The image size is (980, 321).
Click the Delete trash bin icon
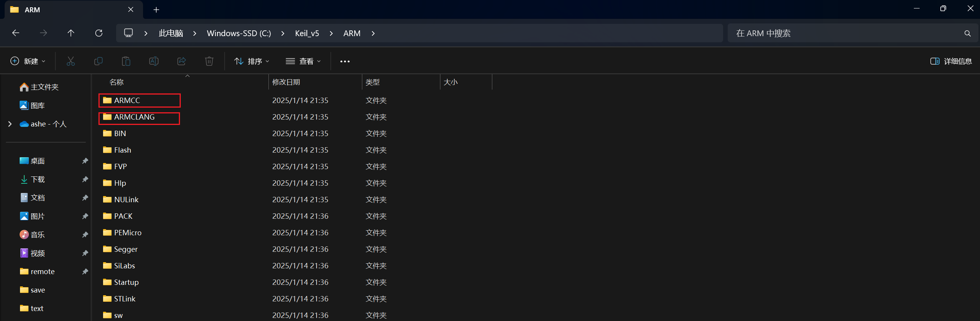209,61
